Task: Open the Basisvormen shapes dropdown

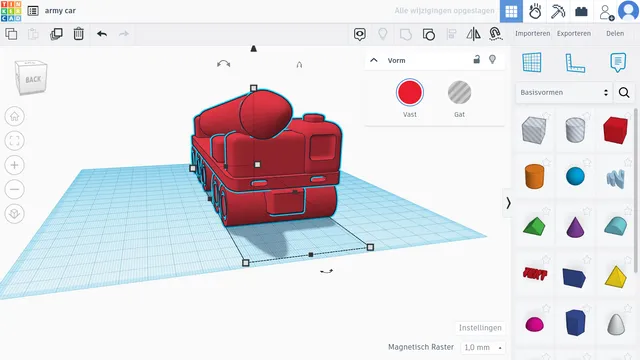Action: (x=564, y=93)
